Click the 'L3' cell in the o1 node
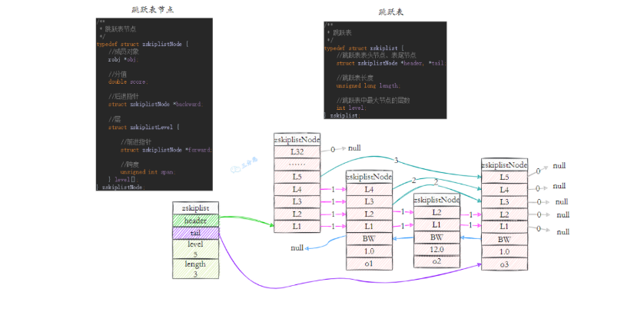Viewport: 644px width, 312px height. click(369, 201)
